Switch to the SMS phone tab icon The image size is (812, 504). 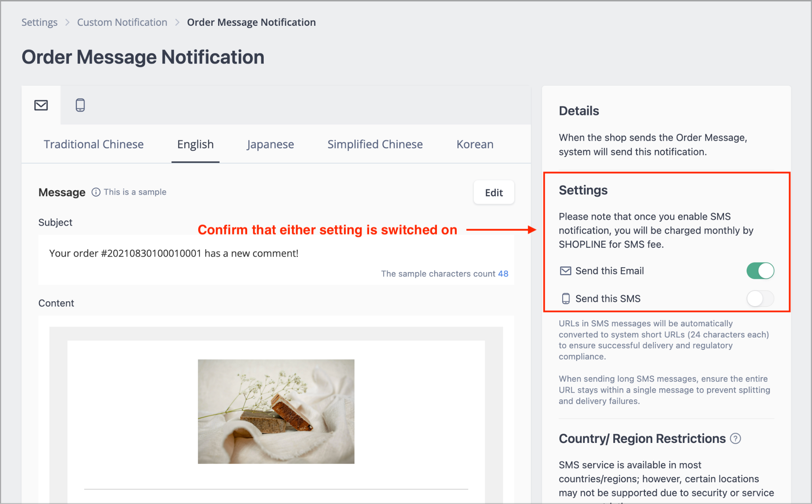click(x=80, y=105)
